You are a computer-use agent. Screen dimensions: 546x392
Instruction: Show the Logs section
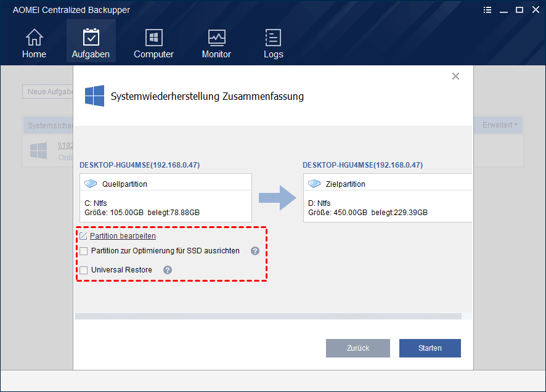pos(274,44)
